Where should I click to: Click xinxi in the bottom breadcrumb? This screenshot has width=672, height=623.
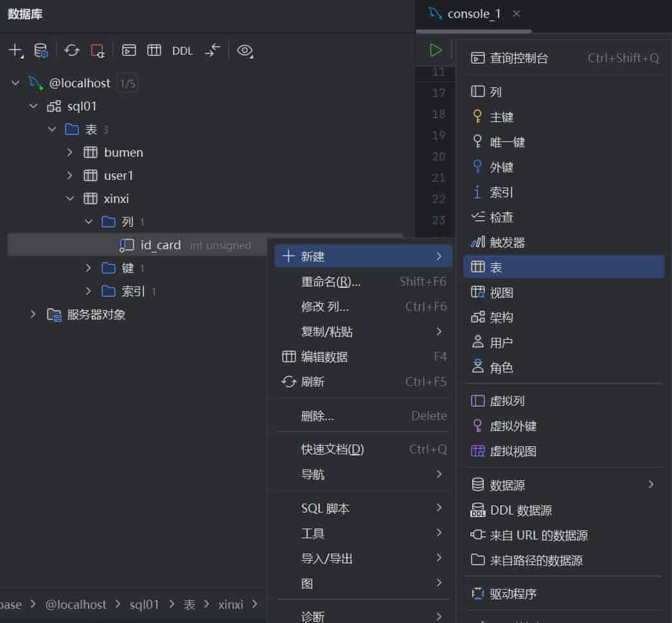[x=231, y=604]
